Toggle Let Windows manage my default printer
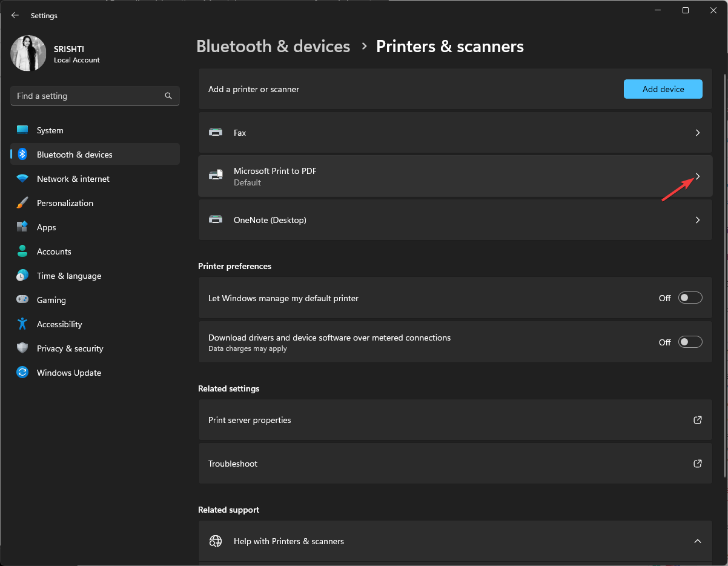The height and width of the screenshot is (566, 728). coord(690,298)
